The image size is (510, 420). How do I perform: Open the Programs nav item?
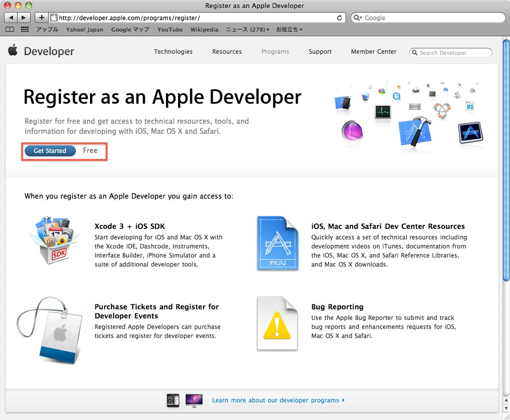275,52
